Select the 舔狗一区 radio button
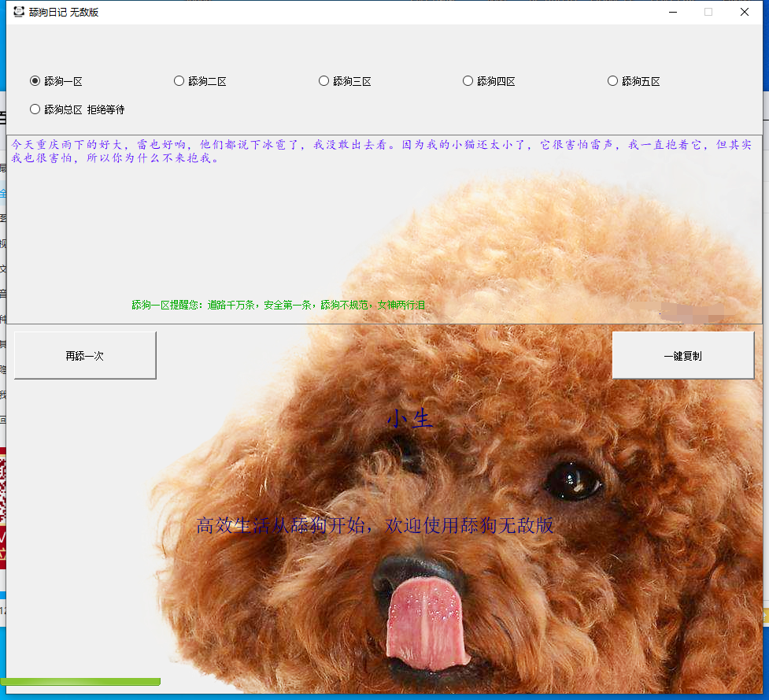 coord(35,80)
